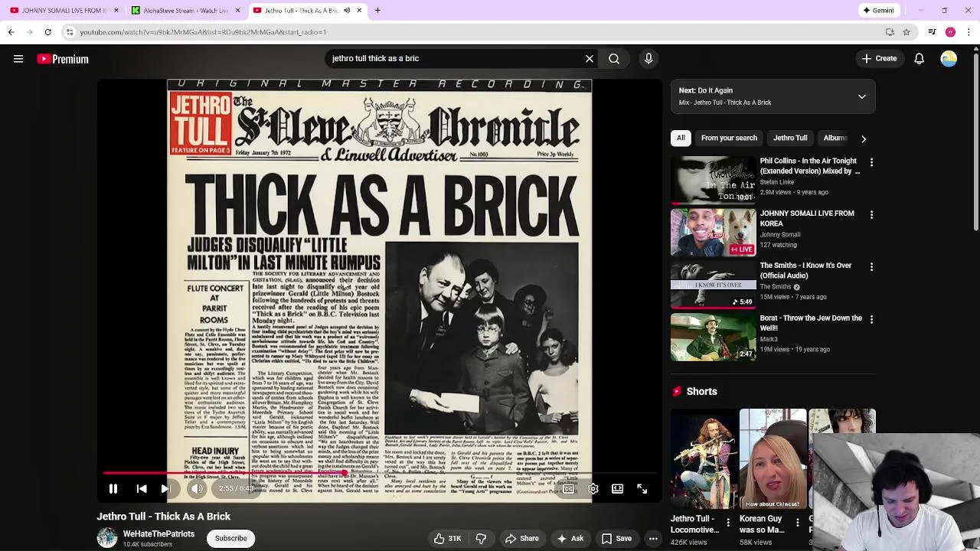Select the Jethro Tull filter chip
The height and width of the screenshot is (551, 980).
pos(790,138)
